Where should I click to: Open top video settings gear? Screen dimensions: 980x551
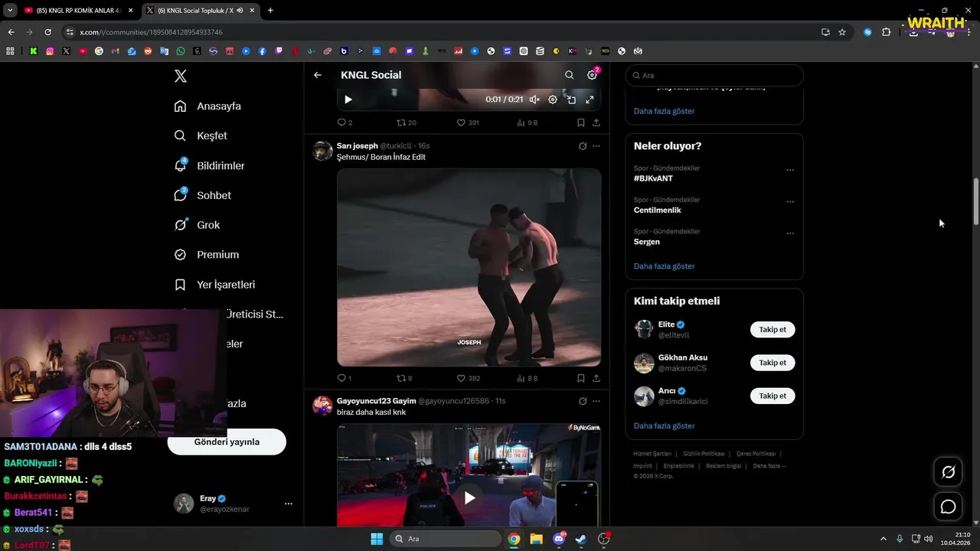coord(553,99)
